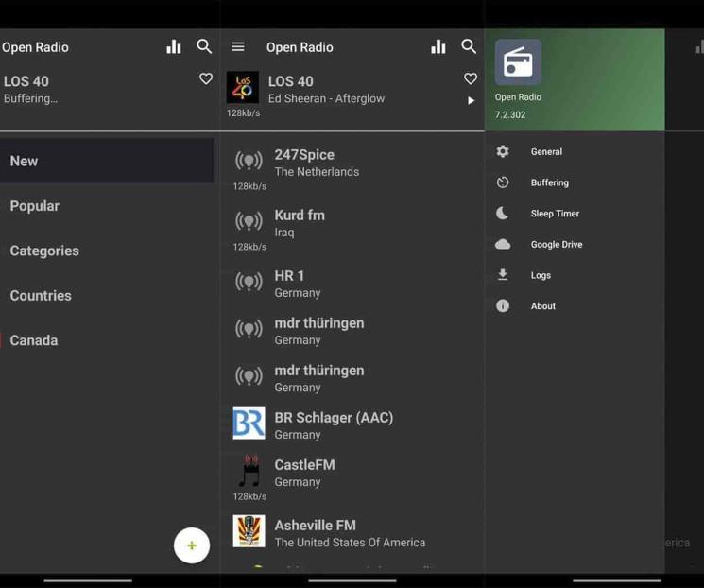Tap Ed Sheeran - Afterglow track text
Viewport: 704px width, 588px height.
coord(326,98)
